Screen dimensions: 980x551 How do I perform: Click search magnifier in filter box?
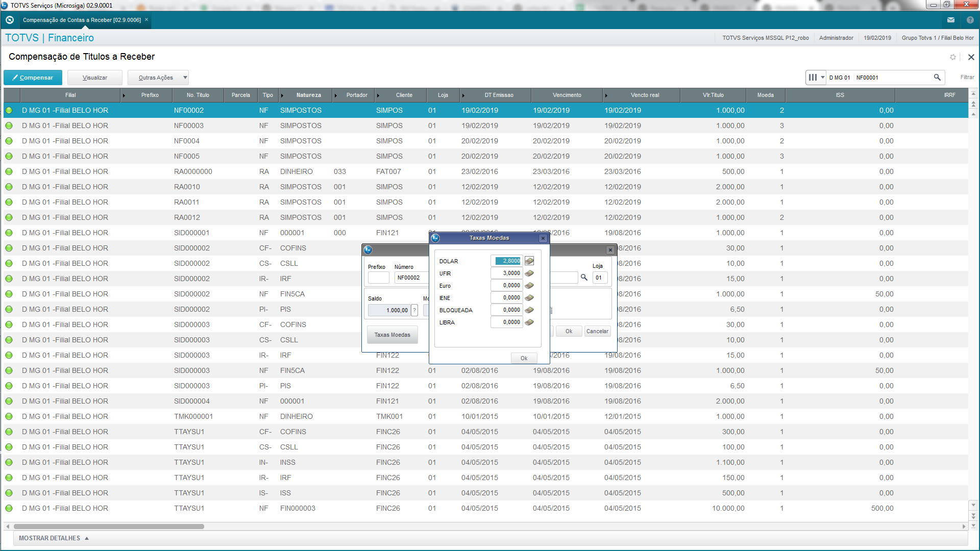tap(937, 78)
